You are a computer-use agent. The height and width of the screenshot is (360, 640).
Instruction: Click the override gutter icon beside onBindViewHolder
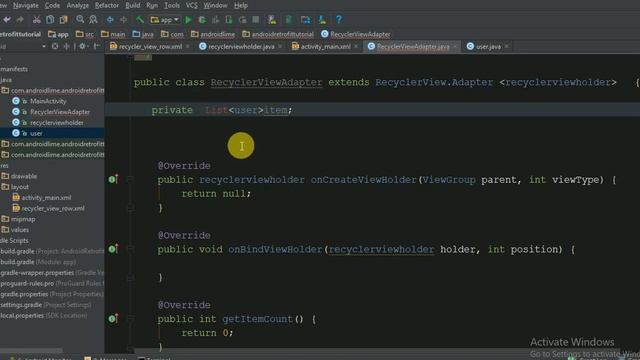point(113,249)
